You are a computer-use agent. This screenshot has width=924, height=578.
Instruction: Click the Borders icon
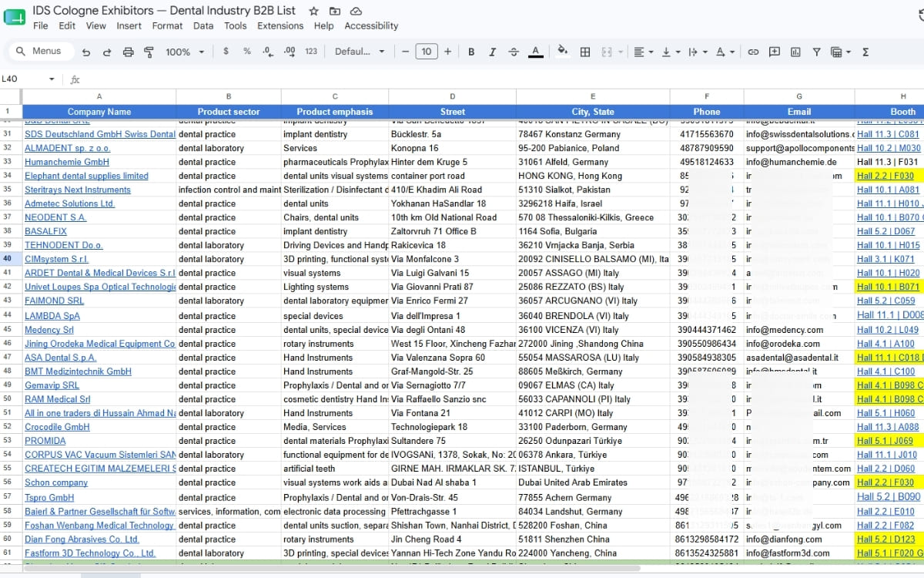pyautogui.click(x=585, y=52)
